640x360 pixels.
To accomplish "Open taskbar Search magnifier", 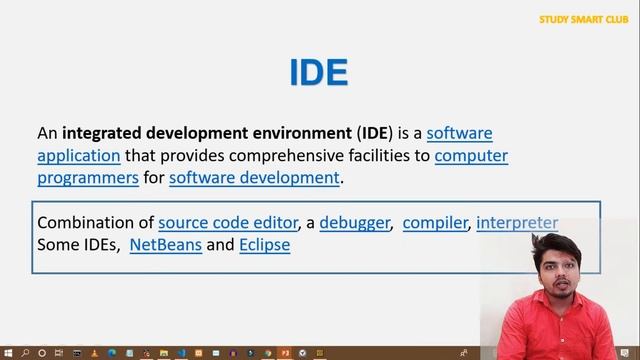I will click(x=25, y=353).
